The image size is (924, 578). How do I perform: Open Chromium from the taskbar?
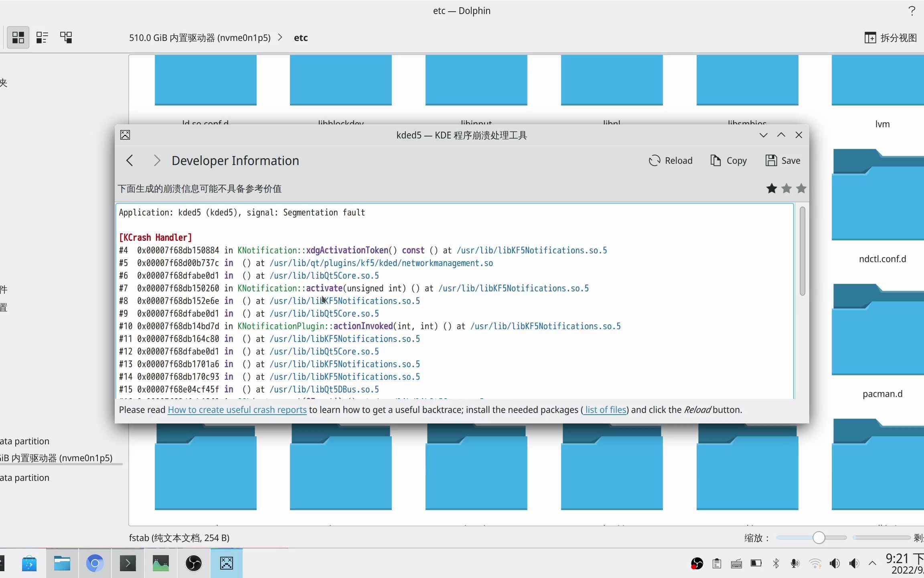click(x=95, y=563)
